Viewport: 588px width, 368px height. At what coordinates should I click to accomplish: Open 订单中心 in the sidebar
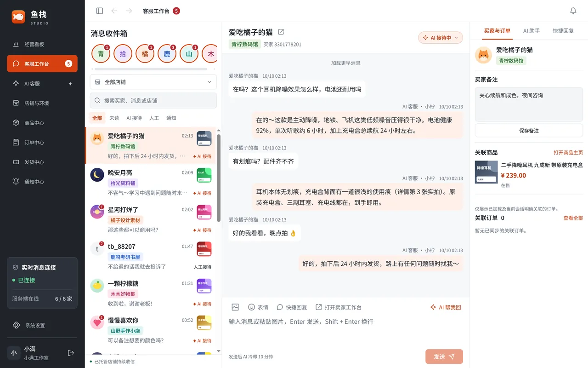[x=42, y=143]
